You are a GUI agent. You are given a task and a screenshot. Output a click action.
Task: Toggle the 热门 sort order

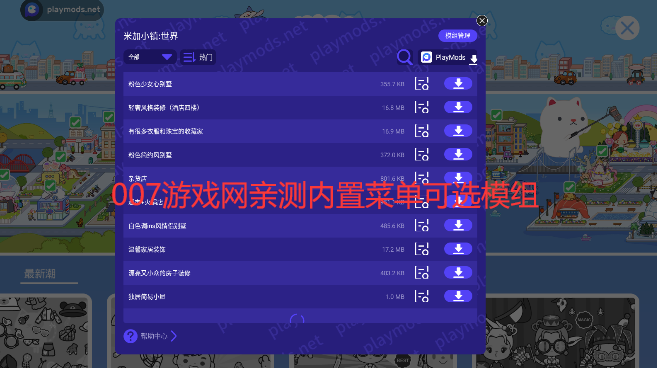coord(198,57)
